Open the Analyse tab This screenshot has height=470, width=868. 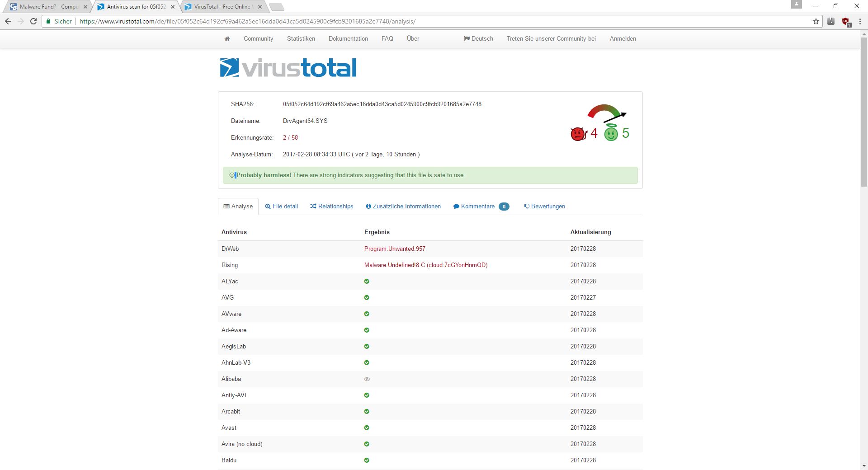tap(238, 207)
